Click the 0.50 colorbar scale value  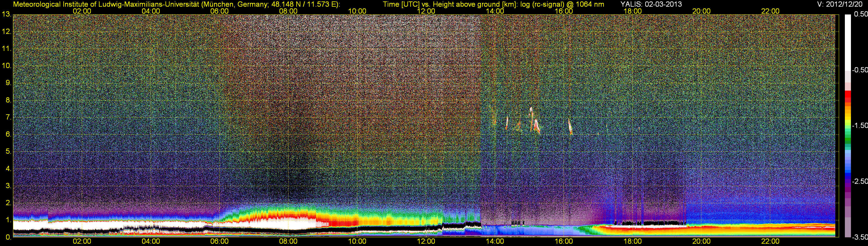[x=860, y=14]
